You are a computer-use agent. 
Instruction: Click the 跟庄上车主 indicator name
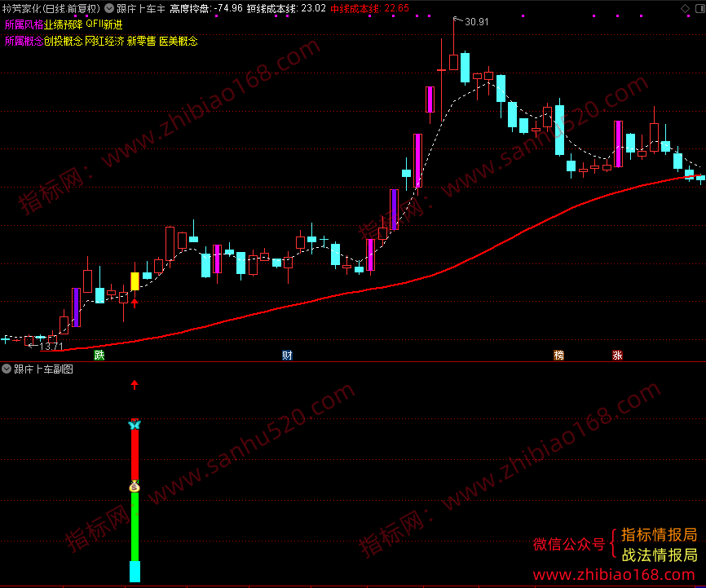pyautogui.click(x=141, y=8)
